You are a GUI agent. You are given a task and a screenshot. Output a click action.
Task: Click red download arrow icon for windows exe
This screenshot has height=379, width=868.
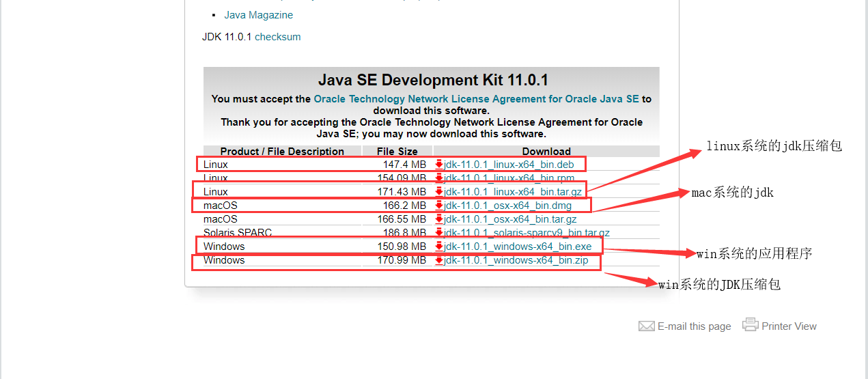click(439, 247)
